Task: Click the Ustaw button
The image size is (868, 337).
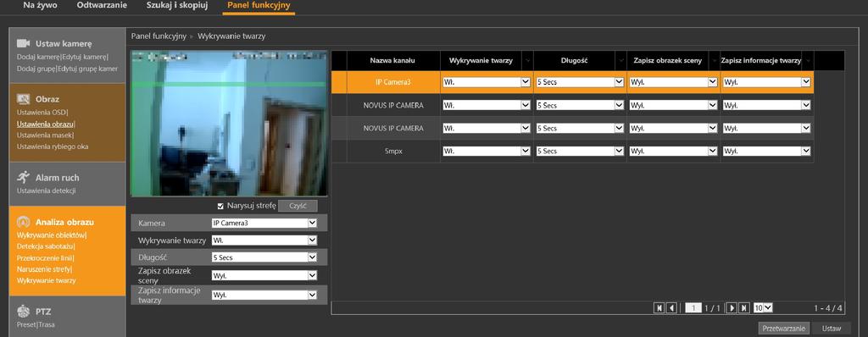Action: (x=831, y=329)
